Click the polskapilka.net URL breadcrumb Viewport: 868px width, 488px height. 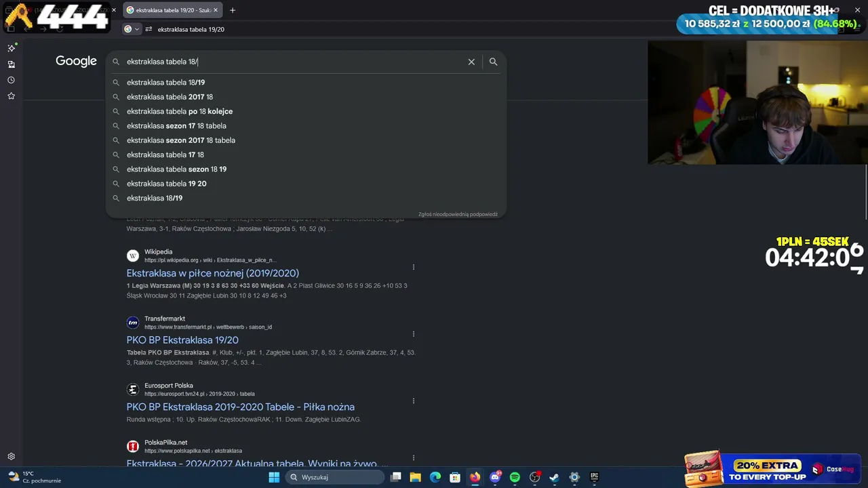pyautogui.click(x=193, y=451)
